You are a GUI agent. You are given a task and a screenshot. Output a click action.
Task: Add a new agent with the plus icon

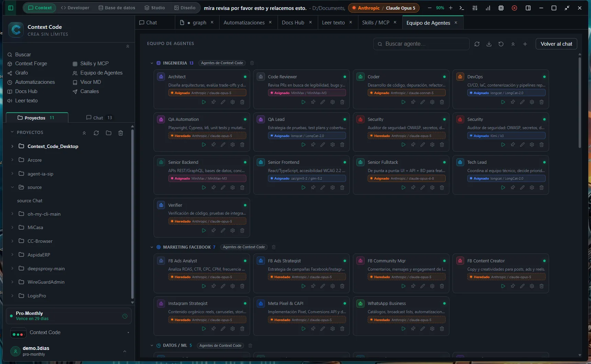click(x=525, y=44)
